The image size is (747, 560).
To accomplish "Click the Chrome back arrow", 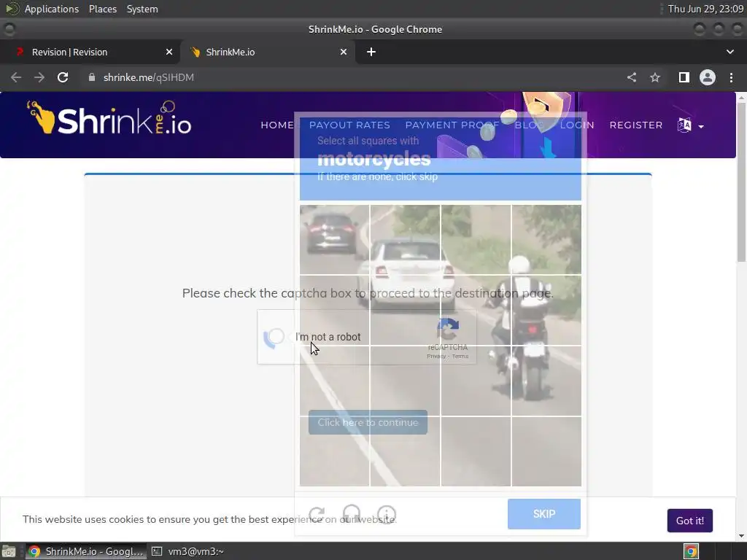I will (x=16, y=77).
